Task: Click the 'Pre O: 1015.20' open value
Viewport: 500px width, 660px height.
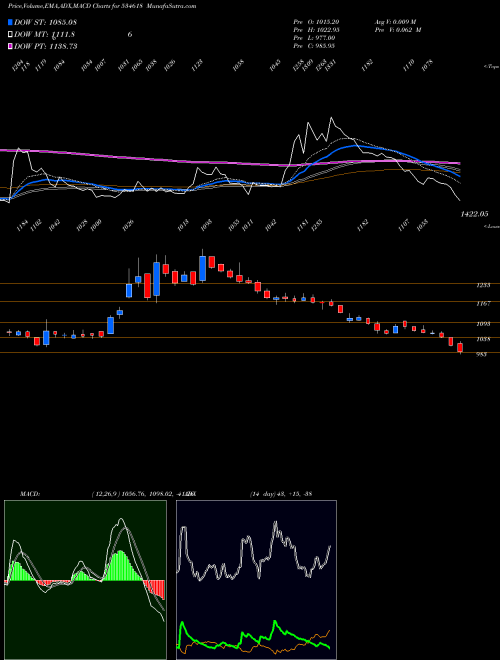Action: 316,21
